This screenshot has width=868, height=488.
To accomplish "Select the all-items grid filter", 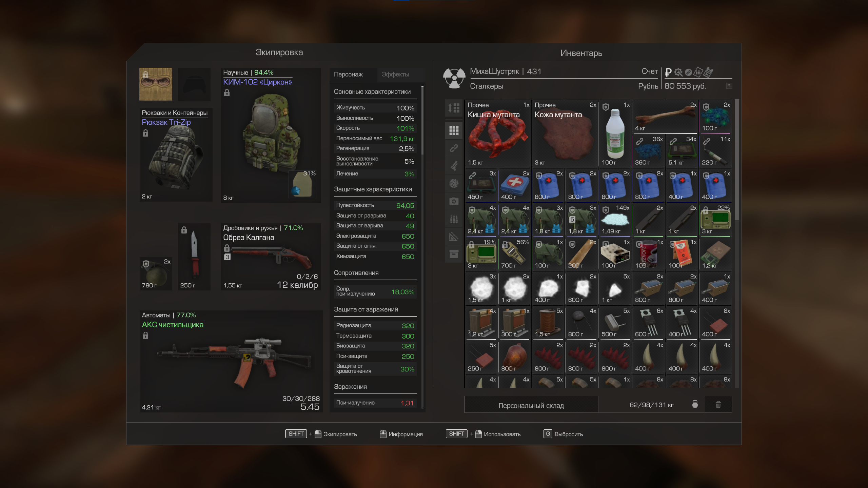I will [454, 130].
